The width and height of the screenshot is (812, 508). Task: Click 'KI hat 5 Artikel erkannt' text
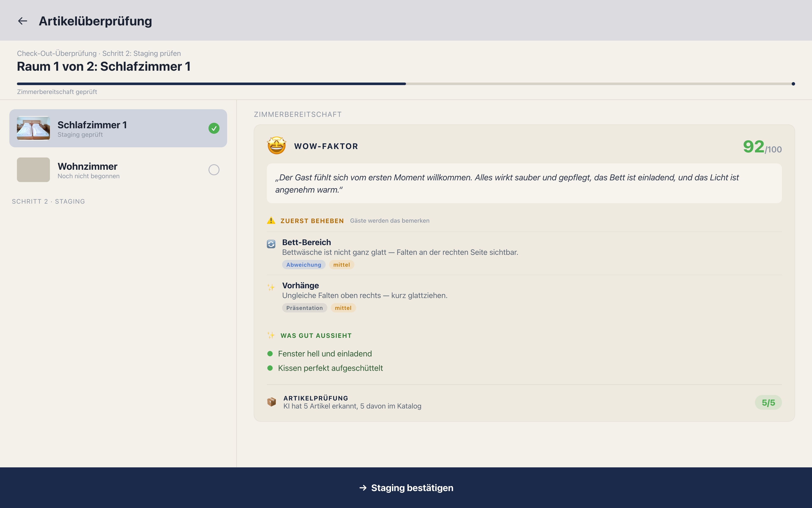click(x=352, y=406)
